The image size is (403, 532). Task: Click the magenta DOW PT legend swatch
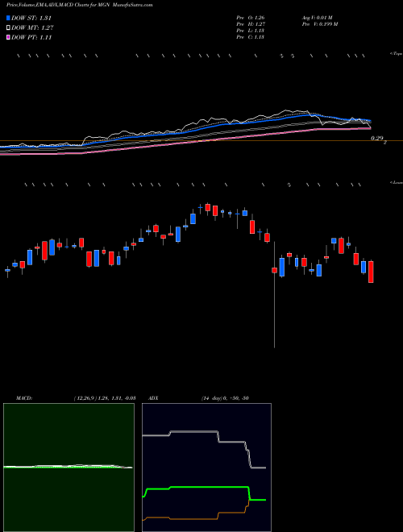(8, 37)
